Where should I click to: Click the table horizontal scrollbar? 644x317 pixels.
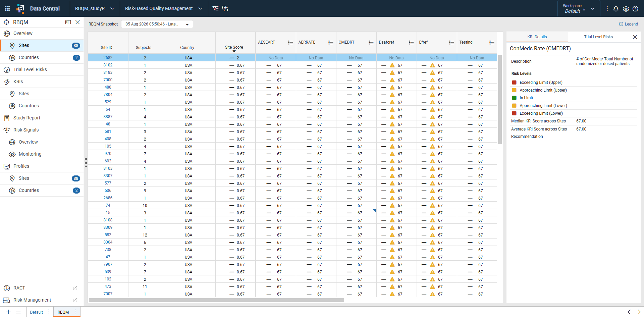(x=216, y=300)
